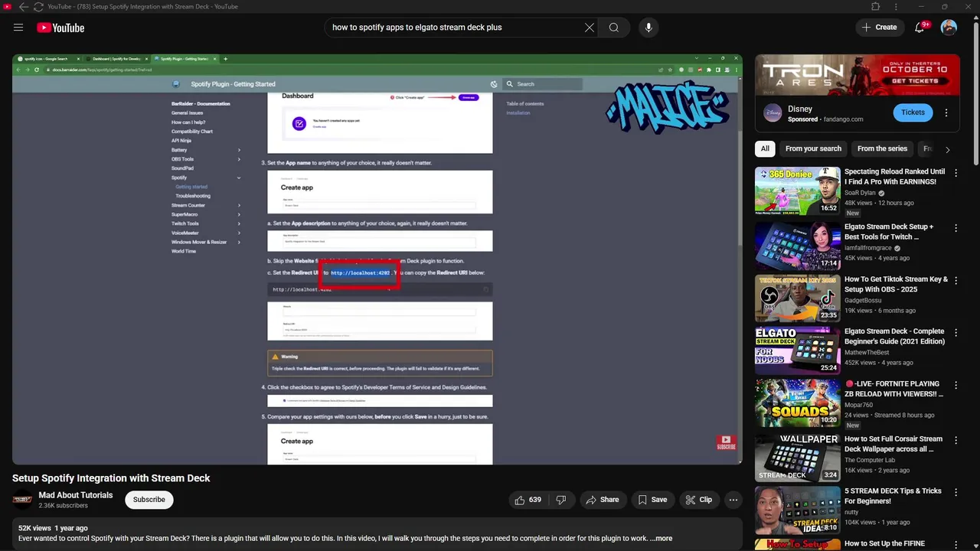Image resolution: width=980 pixels, height=551 pixels.
Task: Click the Subscribe watermark in video corner
Action: tap(726, 443)
